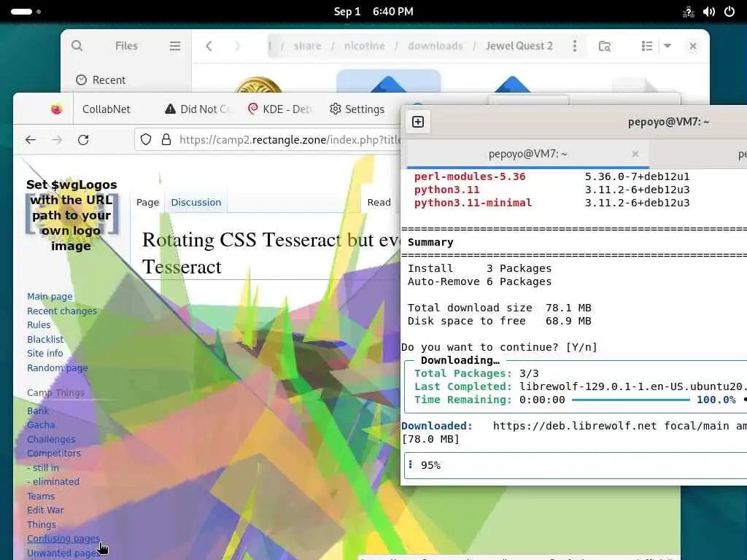Click the Total download size 78.1 MB line
Image resolution: width=747 pixels, height=560 pixels.
(x=499, y=308)
